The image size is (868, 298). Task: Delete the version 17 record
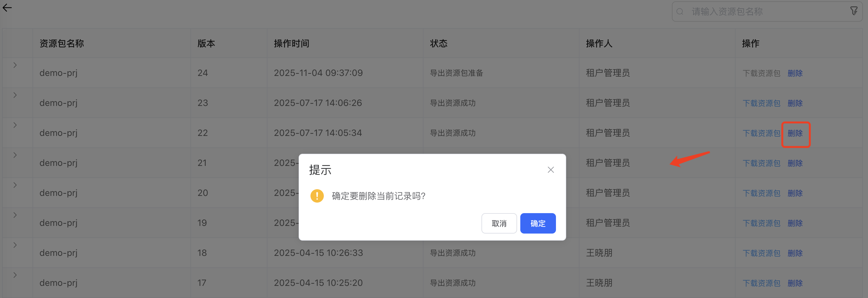[x=795, y=283]
